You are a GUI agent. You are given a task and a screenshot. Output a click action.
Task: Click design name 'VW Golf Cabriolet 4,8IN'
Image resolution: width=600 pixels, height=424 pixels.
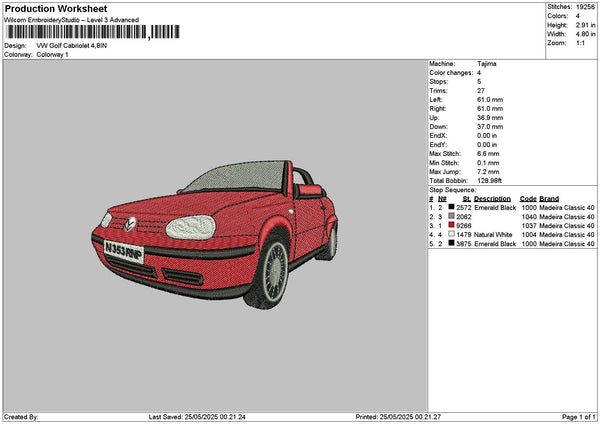pyautogui.click(x=72, y=46)
